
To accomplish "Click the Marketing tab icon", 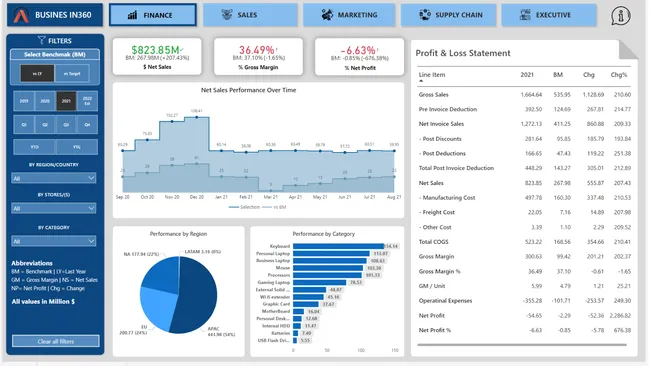I will [x=327, y=15].
